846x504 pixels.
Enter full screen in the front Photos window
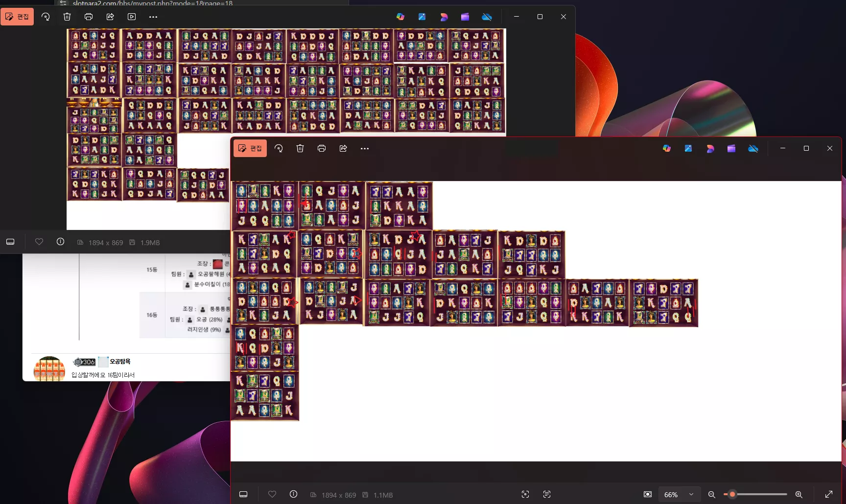click(x=829, y=495)
